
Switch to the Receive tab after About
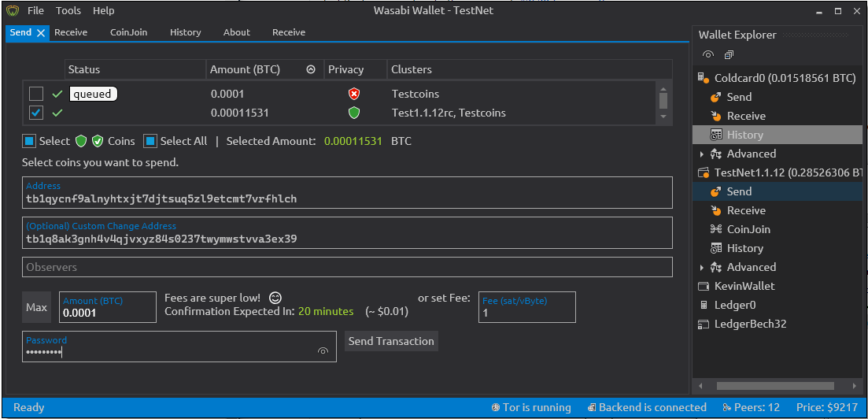288,32
